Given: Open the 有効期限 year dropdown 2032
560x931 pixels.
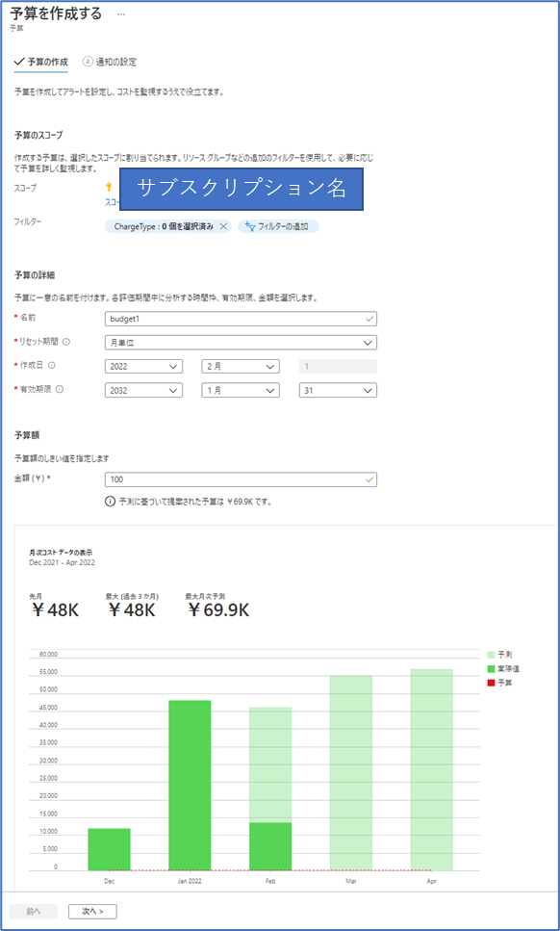Looking at the screenshot, I should click(x=143, y=390).
